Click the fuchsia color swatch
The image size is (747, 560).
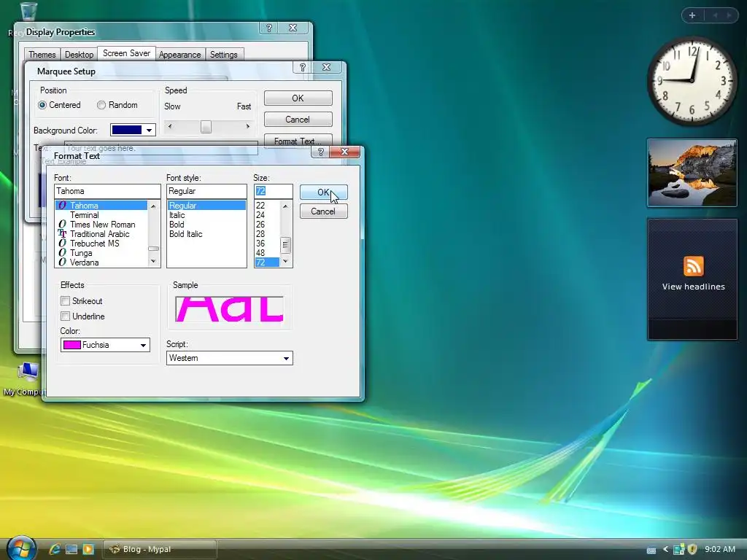tap(72, 345)
